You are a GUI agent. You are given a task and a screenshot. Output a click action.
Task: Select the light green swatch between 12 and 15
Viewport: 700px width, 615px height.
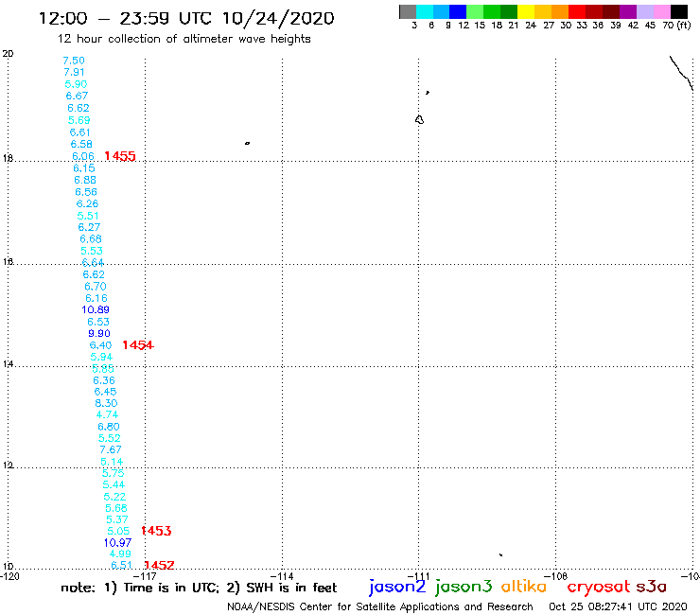475,11
